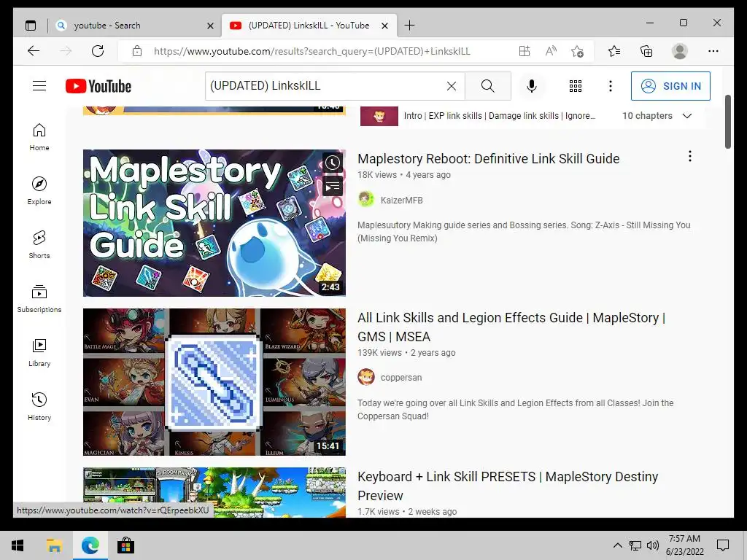Image resolution: width=747 pixels, height=560 pixels.
Task: Open Subscriptions in the sidebar
Action: 39,298
